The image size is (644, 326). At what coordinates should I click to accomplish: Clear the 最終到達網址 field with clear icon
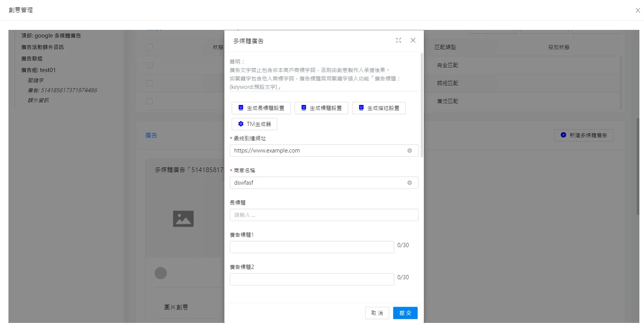(410, 151)
